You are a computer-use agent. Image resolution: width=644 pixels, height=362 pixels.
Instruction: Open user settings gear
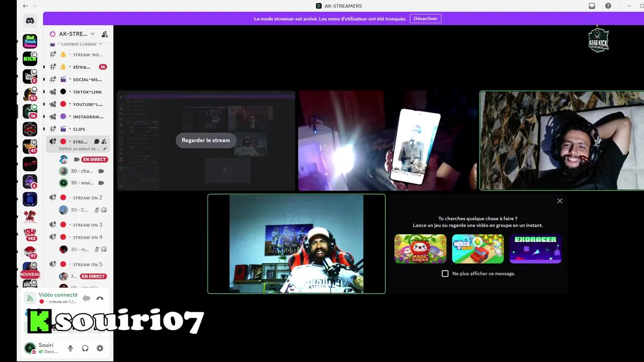(x=100, y=348)
